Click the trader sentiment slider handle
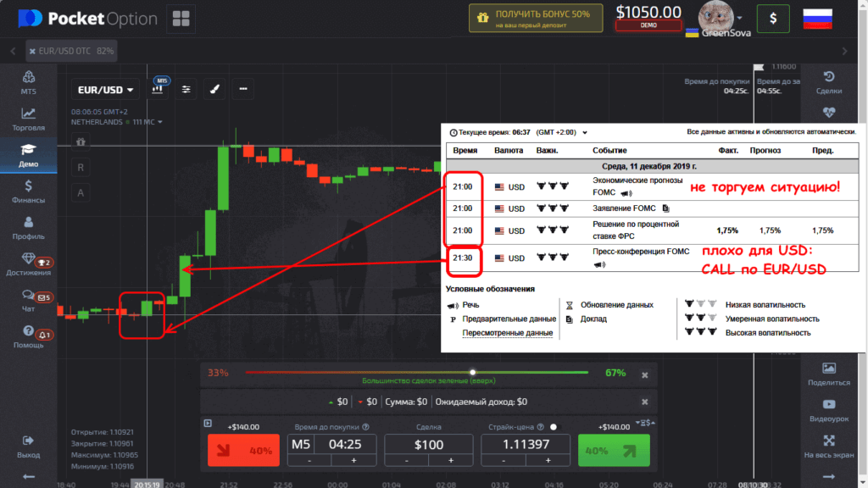Viewport: 868px width, 488px height. coord(473,372)
